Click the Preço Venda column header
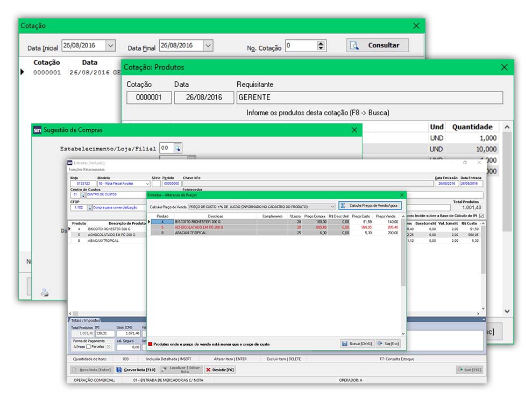Viewport: 532px width, 399px height. click(x=386, y=216)
